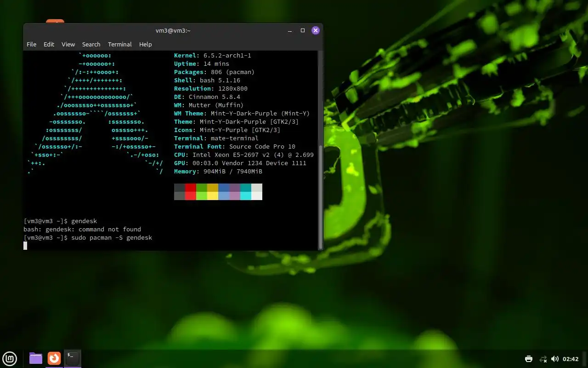Click the 'Memory: 904MiB / 7940MiB' line
Screen dimensions: 588x368
point(218,172)
